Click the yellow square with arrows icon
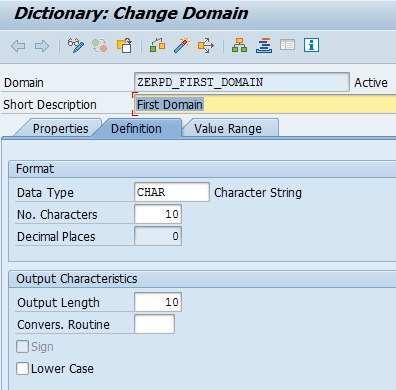The height and width of the screenshot is (390, 396). (206, 45)
